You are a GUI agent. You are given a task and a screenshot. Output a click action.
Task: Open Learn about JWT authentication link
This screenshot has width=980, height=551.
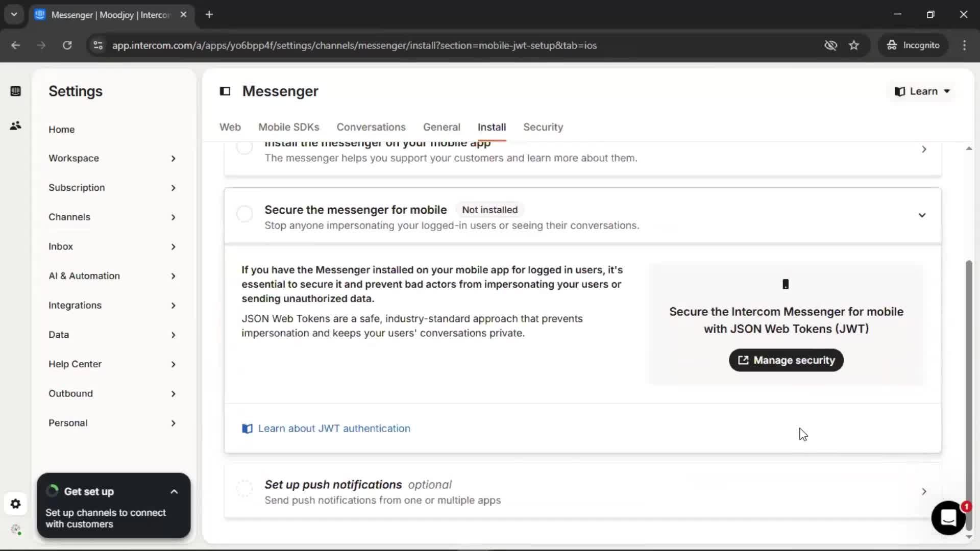[x=334, y=429]
